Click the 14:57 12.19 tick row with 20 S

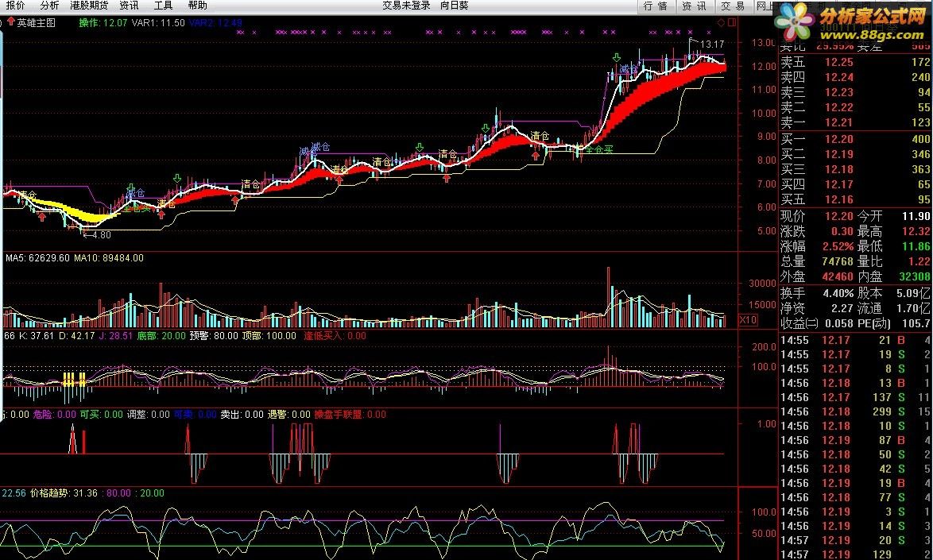click(x=855, y=540)
